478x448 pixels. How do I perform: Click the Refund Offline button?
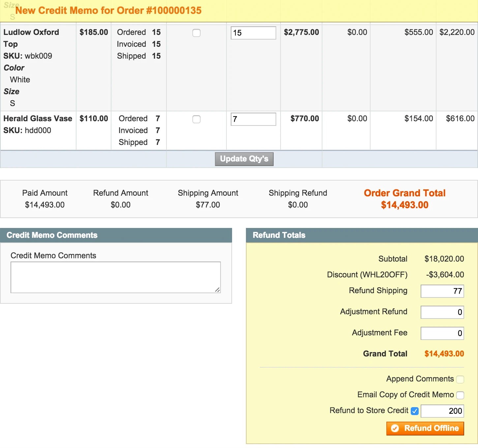[425, 428]
